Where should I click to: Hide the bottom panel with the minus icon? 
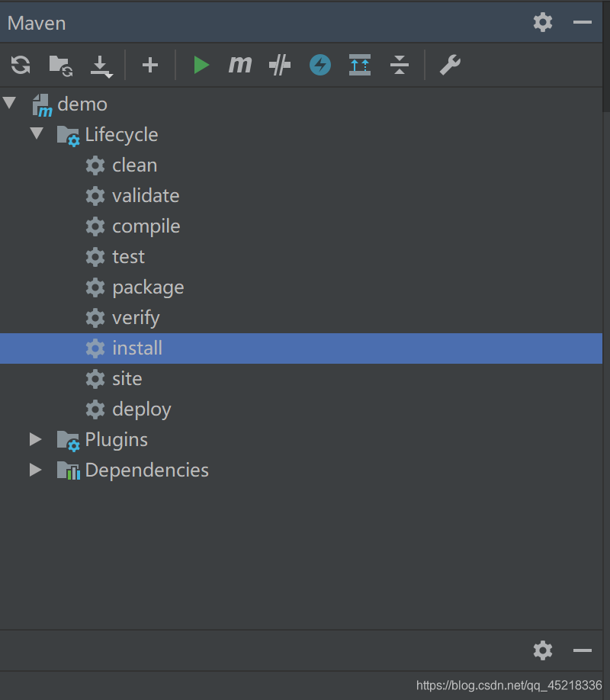tap(583, 650)
